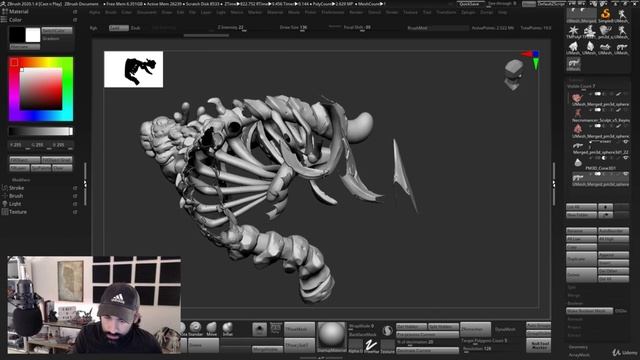Viewport: 640px width, 360px height.
Task: Select the Inflat brush icon
Action: click(228, 328)
